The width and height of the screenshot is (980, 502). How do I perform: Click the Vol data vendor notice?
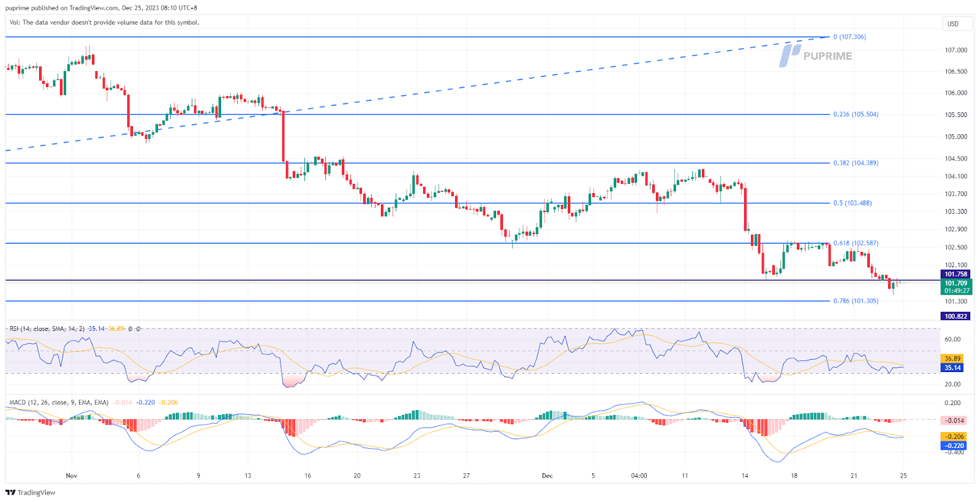(x=104, y=22)
